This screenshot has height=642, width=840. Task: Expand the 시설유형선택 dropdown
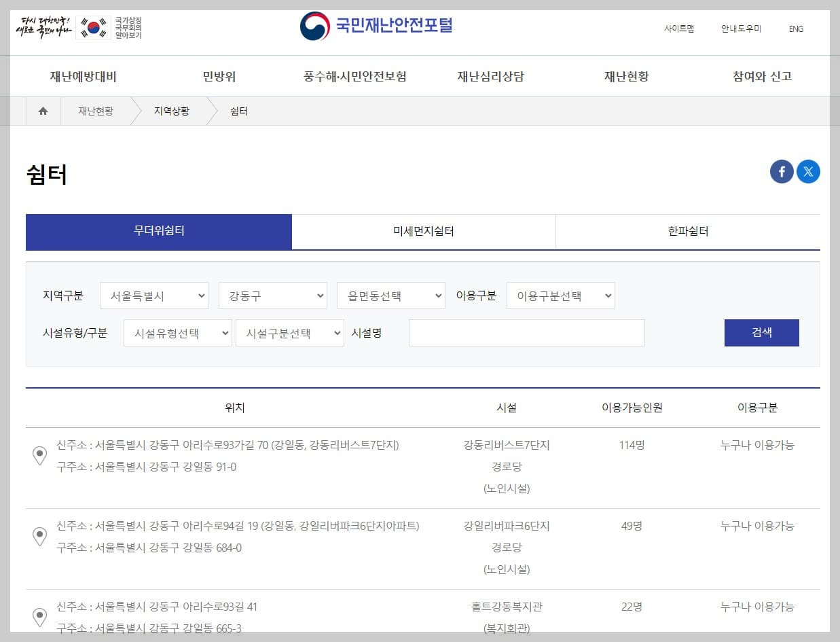(x=177, y=333)
